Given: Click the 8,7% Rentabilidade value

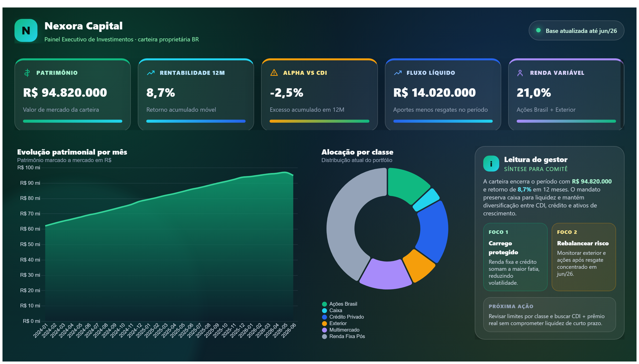Looking at the screenshot, I should (161, 92).
